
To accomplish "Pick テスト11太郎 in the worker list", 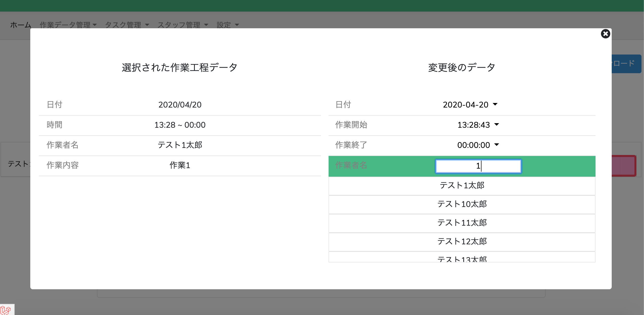I will click(x=462, y=223).
